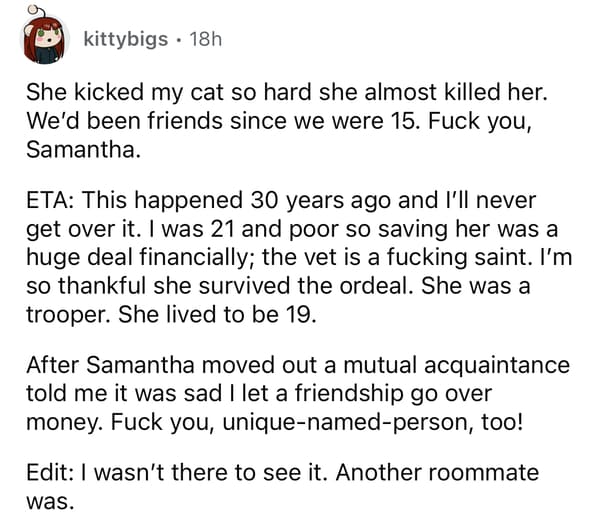
Task: Click the sentence 'She lived to be 19.'
Action: tap(217, 315)
